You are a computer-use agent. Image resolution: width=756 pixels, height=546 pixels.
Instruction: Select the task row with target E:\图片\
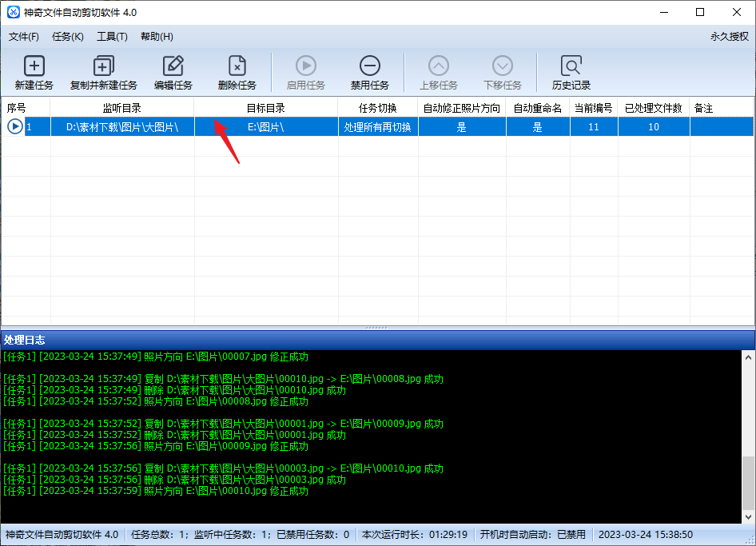pos(265,126)
